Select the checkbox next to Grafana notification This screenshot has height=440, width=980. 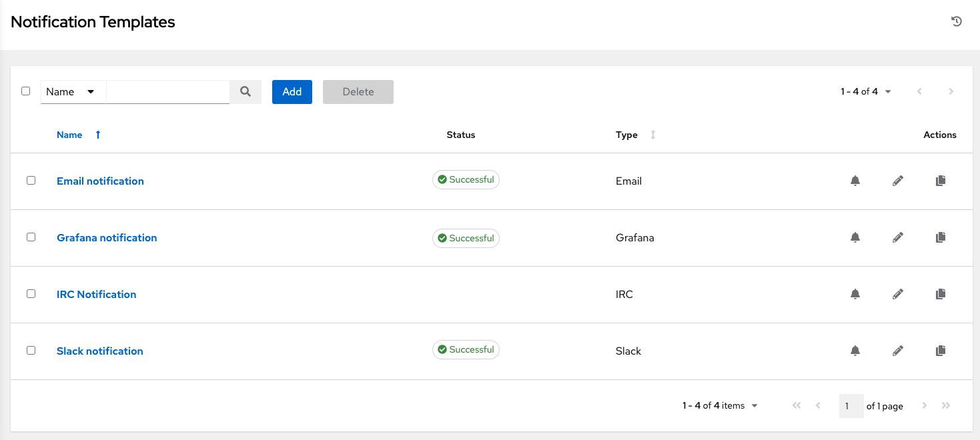pos(31,237)
